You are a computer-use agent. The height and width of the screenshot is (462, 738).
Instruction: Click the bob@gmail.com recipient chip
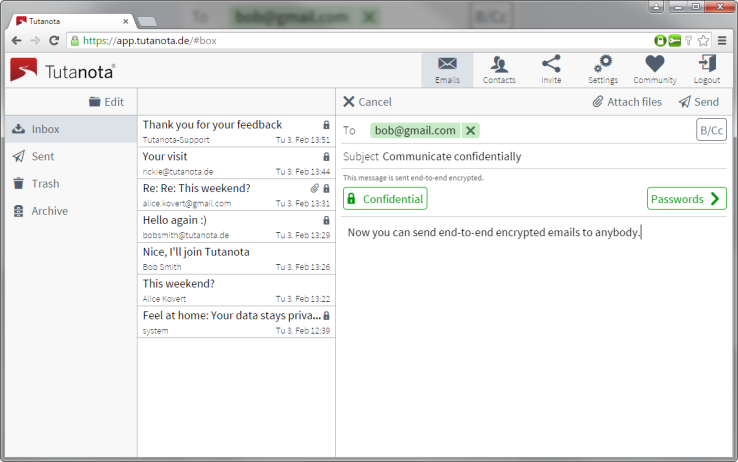415,130
